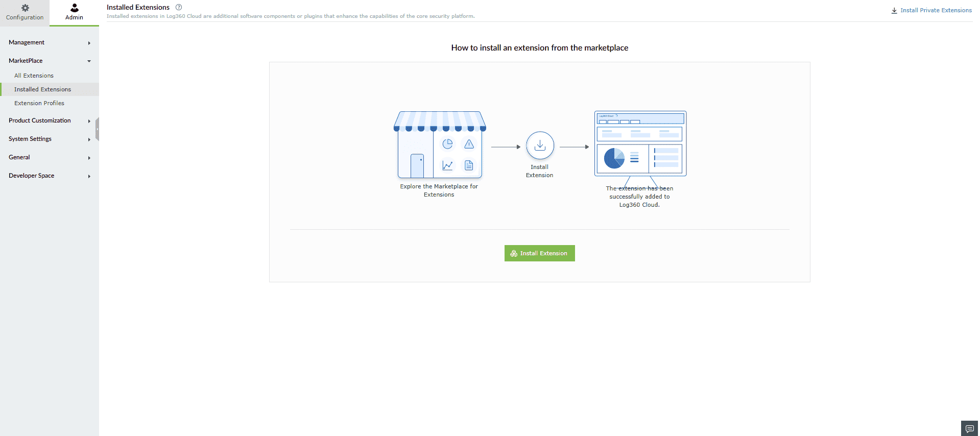Screen dimensions: 980x436
Task: Click the Install Private Extensions link
Action: click(936, 10)
